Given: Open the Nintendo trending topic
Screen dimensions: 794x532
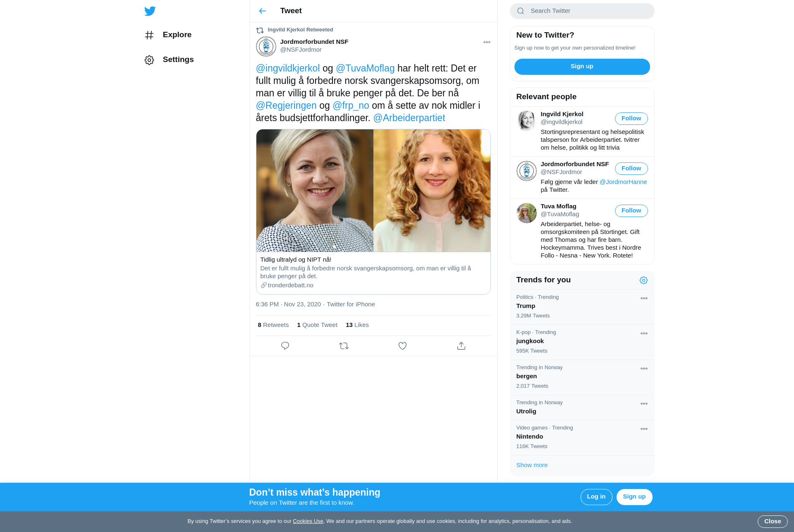Looking at the screenshot, I should [x=582, y=438].
